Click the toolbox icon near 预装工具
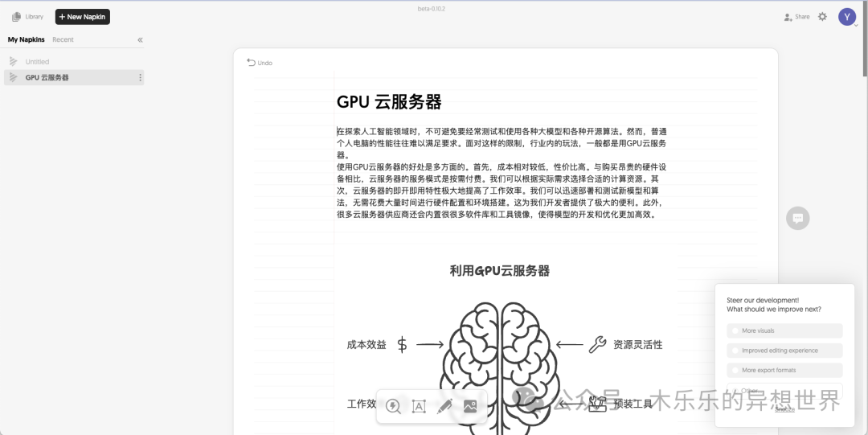This screenshot has height=435, width=868. point(597,404)
